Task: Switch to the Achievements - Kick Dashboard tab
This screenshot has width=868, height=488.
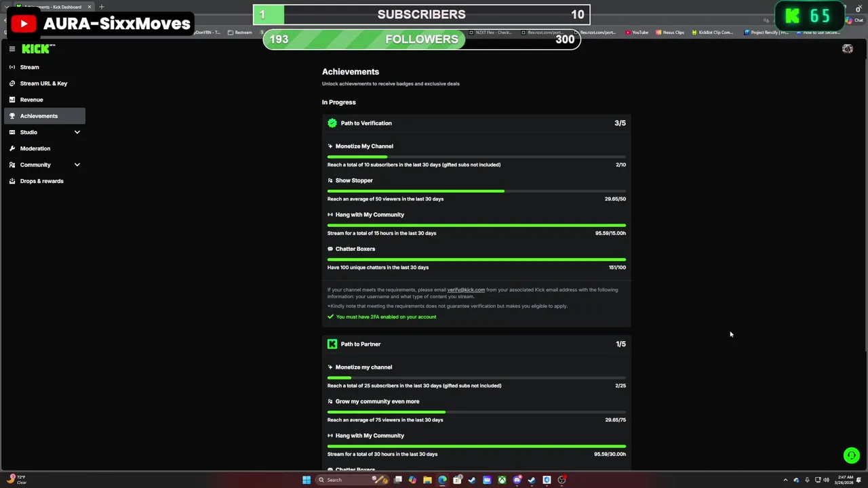Action: click(54, 7)
